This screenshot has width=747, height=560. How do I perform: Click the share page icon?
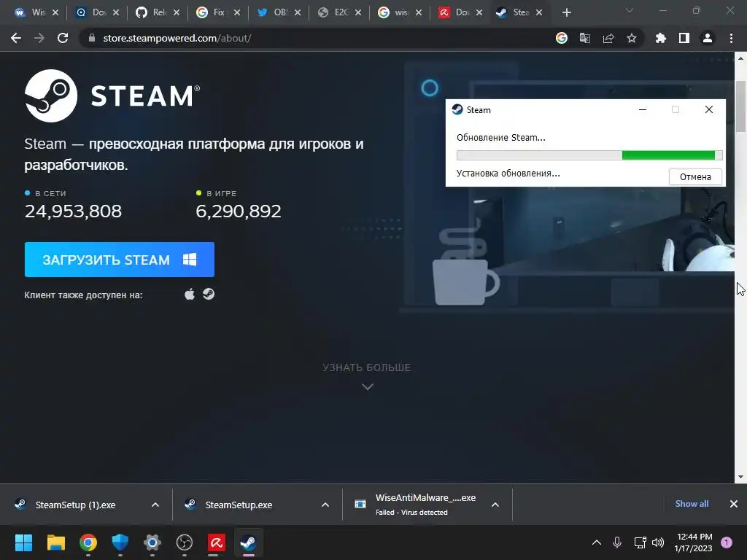[608, 38]
